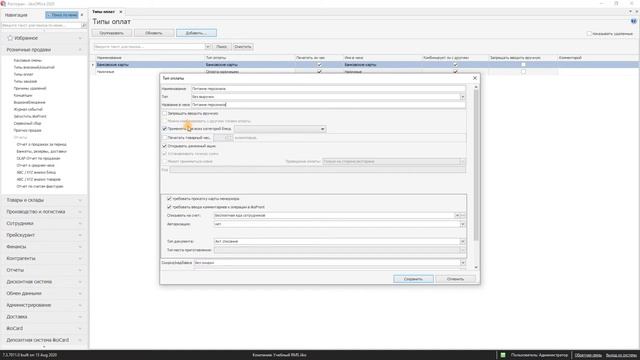
Task: Expand the Производство и логистика section
Action: click(x=44, y=212)
